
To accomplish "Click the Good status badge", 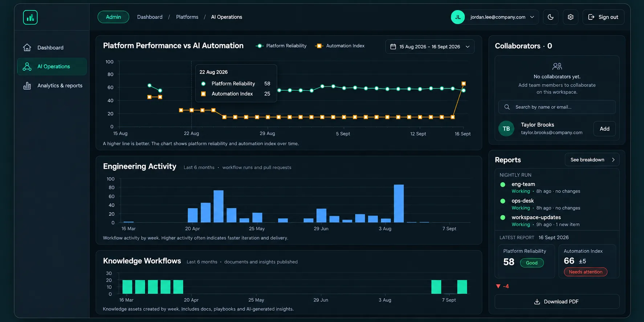I will [532, 263].
